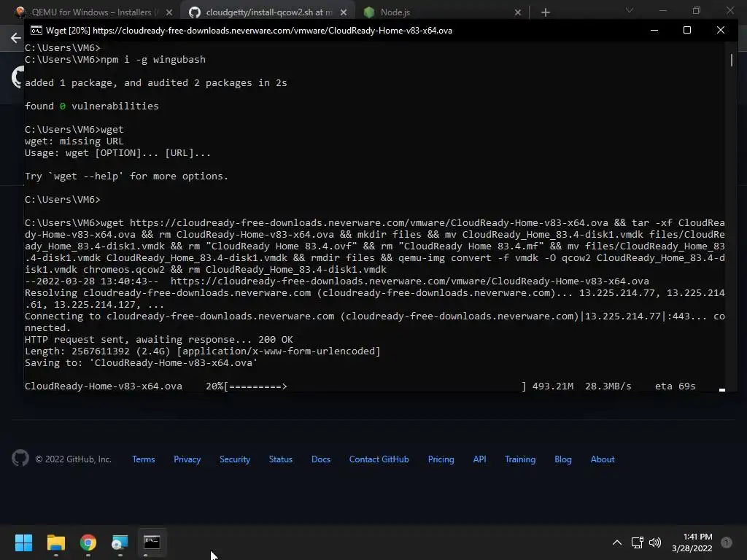This screenshot has width=747, height=560.
Task: Close the Wget command prompt window
Action: (720, 30)
